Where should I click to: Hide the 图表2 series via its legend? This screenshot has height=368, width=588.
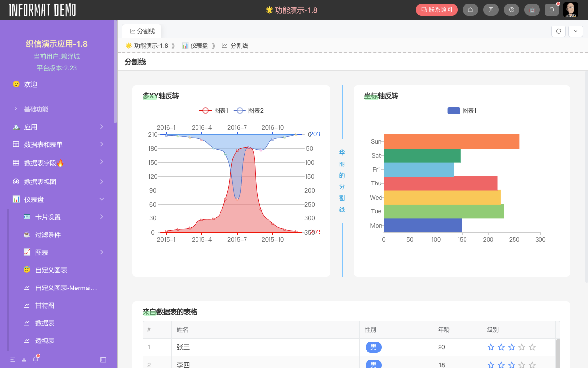(251, 110)
